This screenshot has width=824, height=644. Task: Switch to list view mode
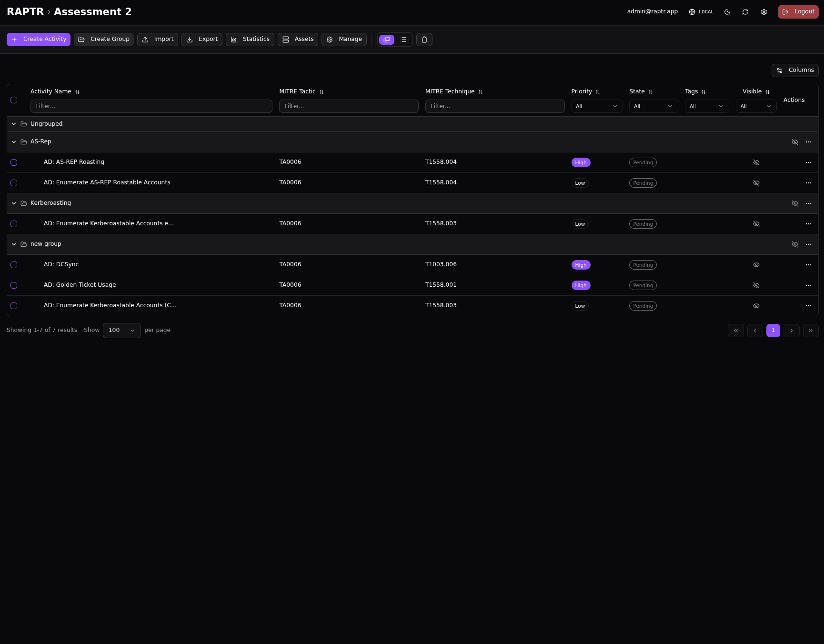403,40
